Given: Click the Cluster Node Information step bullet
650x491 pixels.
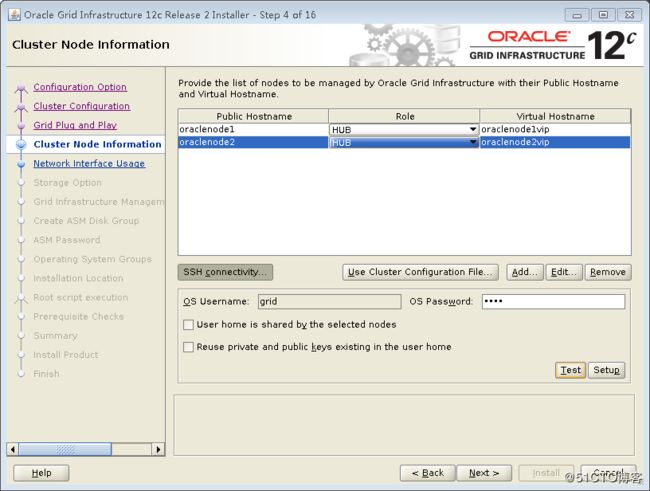Looking at the screenshot, I should (x=21, y=144).
